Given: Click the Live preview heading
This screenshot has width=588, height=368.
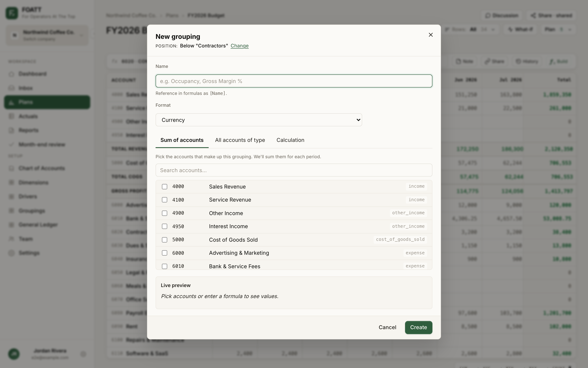Looking at the screenshot, I should (176, 285).
